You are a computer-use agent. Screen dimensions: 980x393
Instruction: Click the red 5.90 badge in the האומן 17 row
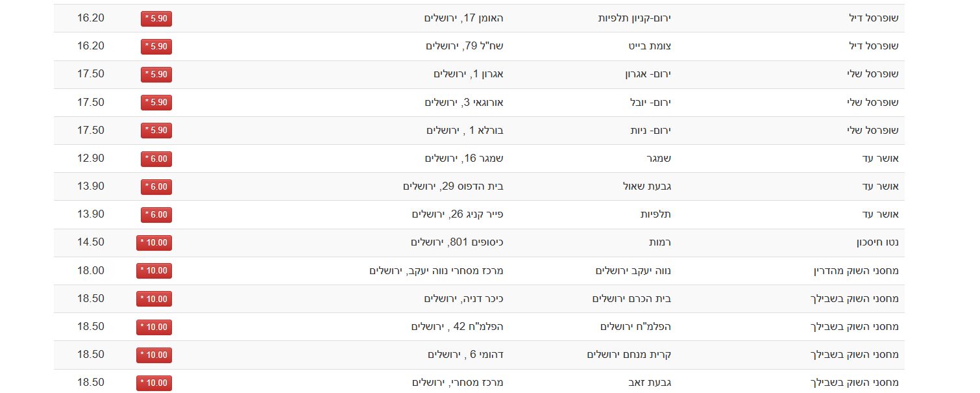coord(156,19)
